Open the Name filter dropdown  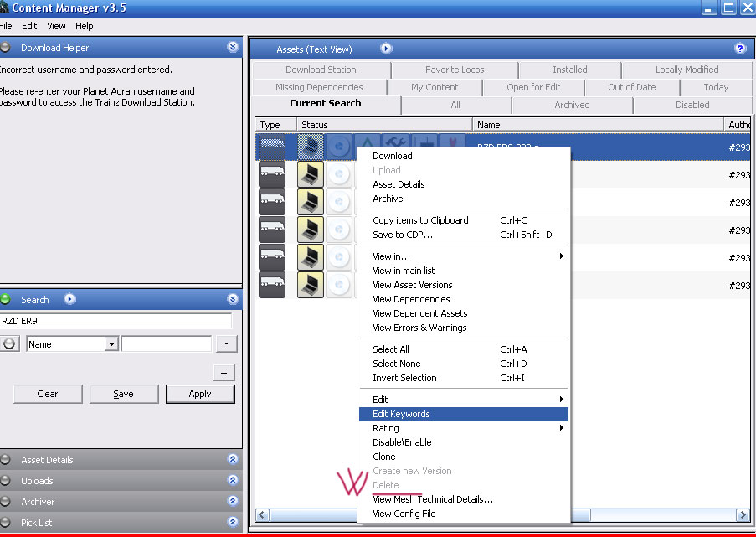(111, 344)
